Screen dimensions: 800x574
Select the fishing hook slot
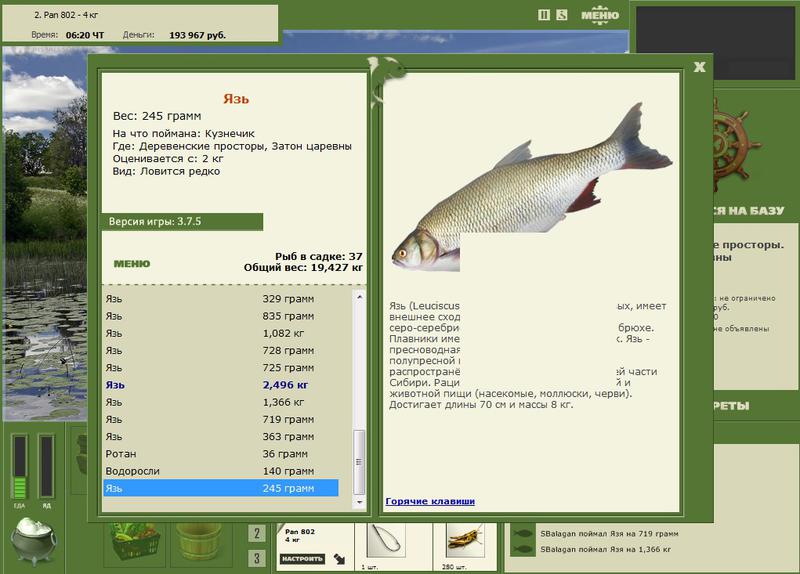[386, 541]
